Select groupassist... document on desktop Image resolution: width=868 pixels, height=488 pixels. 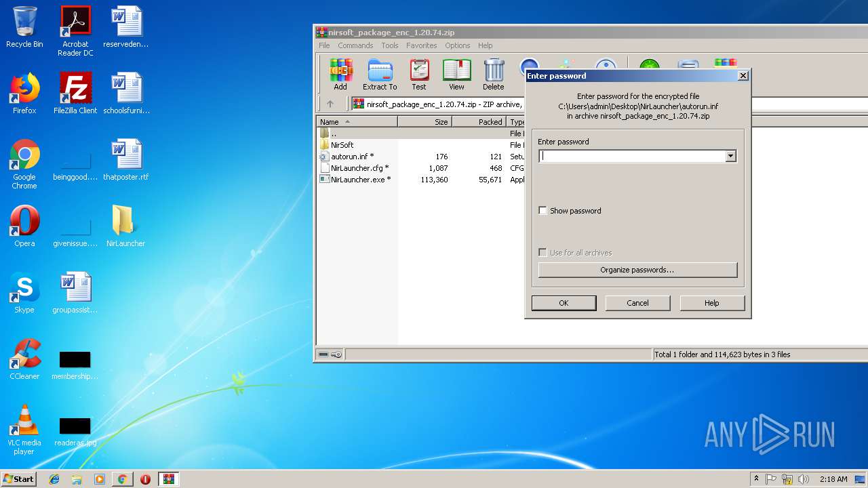pyautogui.click(x=75, y=293)
